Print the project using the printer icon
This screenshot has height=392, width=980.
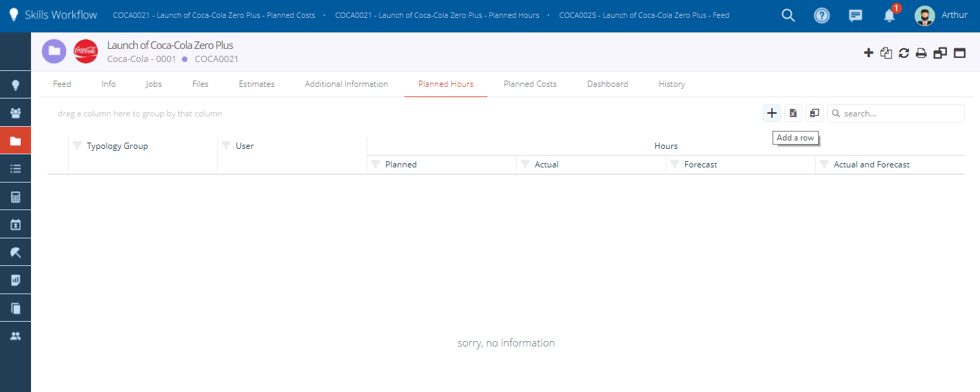click(x=921, y=53)
